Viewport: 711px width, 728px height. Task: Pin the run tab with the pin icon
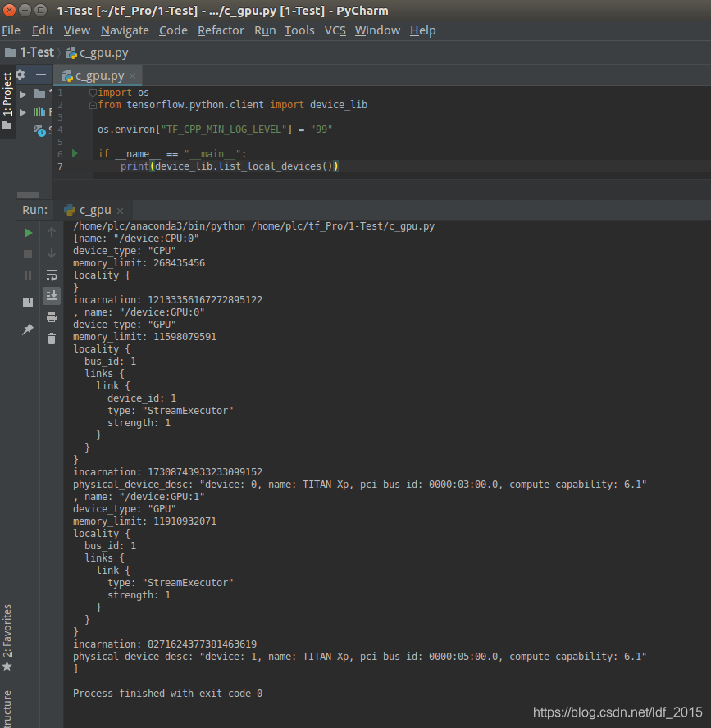click(28, 330)
